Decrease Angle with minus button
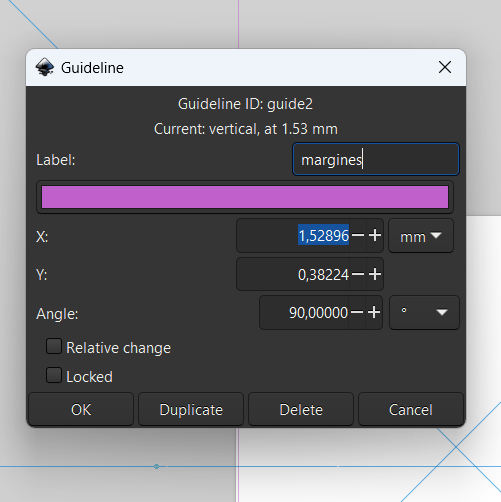Image resolution: width=501 pixels, height=502 pixels. pyautogui.click(x=357, y=312)
